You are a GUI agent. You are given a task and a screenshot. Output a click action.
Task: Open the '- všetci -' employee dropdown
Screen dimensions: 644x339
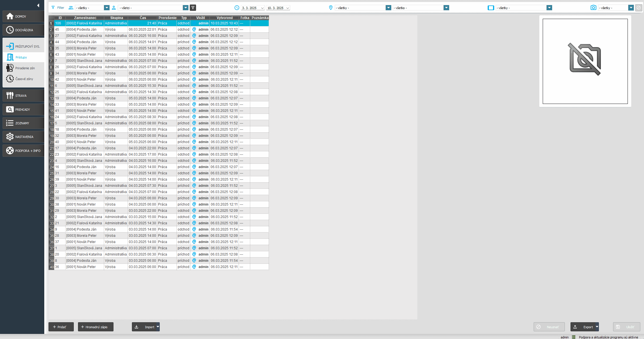tap(186, 8)
